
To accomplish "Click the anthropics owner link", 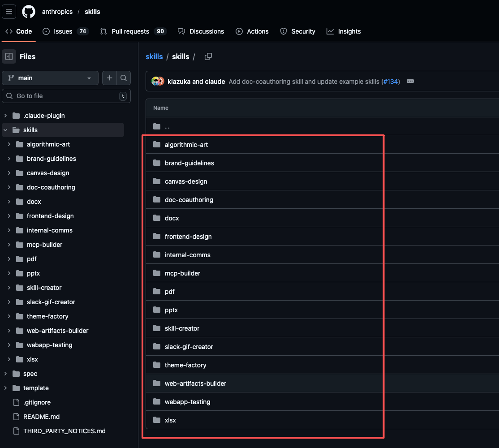I will [57, 12].
